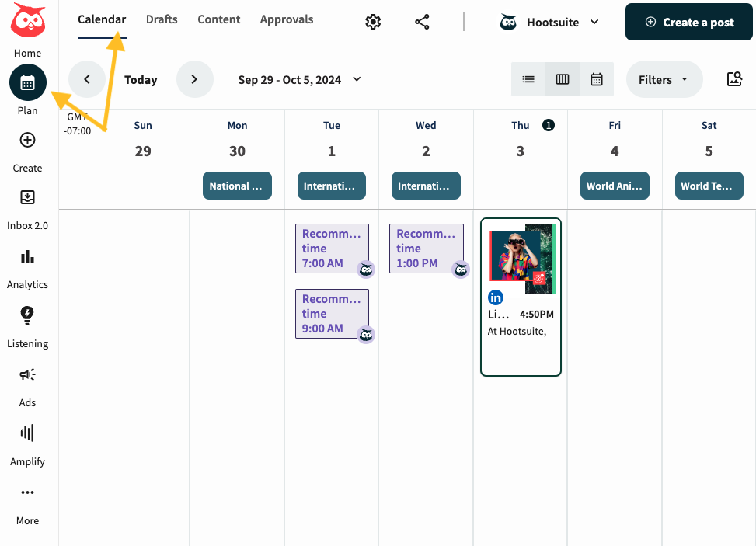Select the Plan calendar icon in sidebar
The height and width of the screenshot is (546, 756).
[x=27, y=82]
